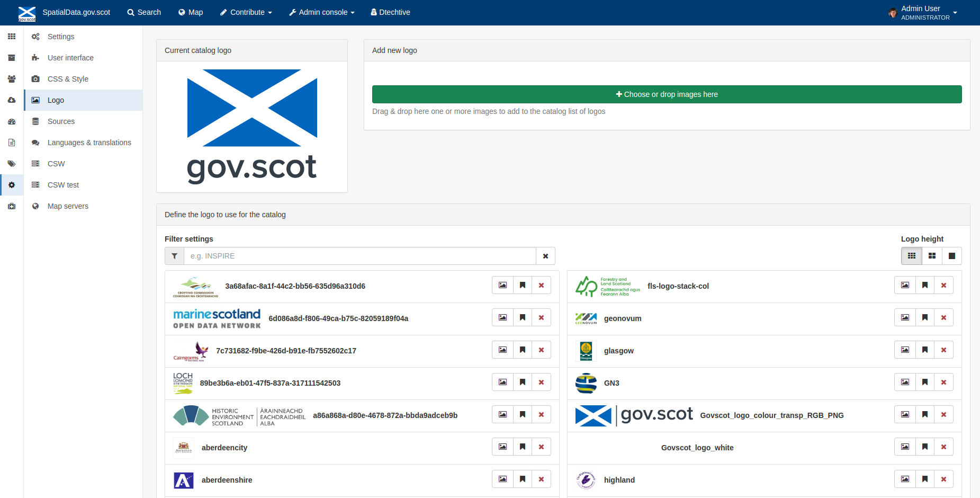The height and width of the screenshot is (498, 980).
Task: Click Choose or drop images here button
Action: (667, 94)
